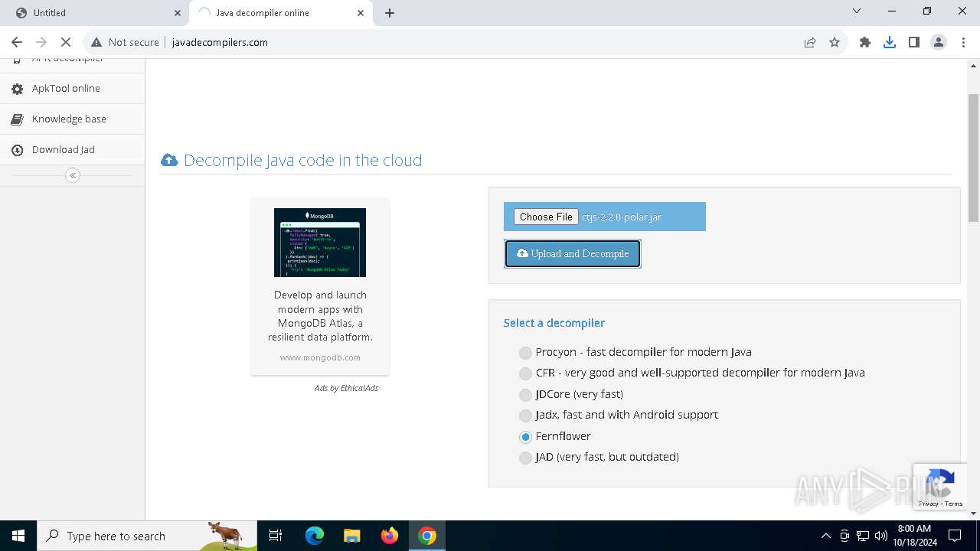Image resolution: width=980 pixels, height=551 pixels.
Task: Open the MongoDB ad image
Action: click(x=320, y=242)
